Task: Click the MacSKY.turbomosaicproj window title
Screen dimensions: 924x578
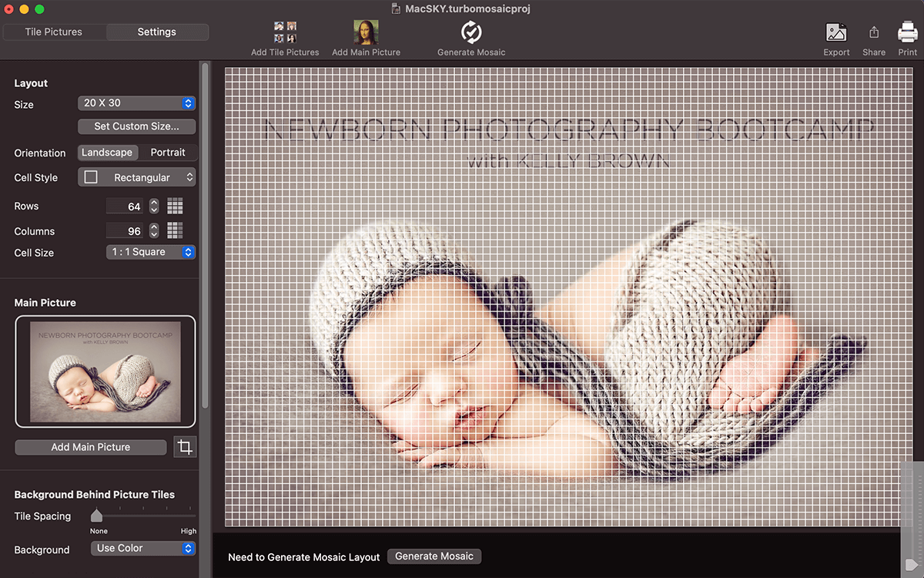Action: tap(468, 8)
